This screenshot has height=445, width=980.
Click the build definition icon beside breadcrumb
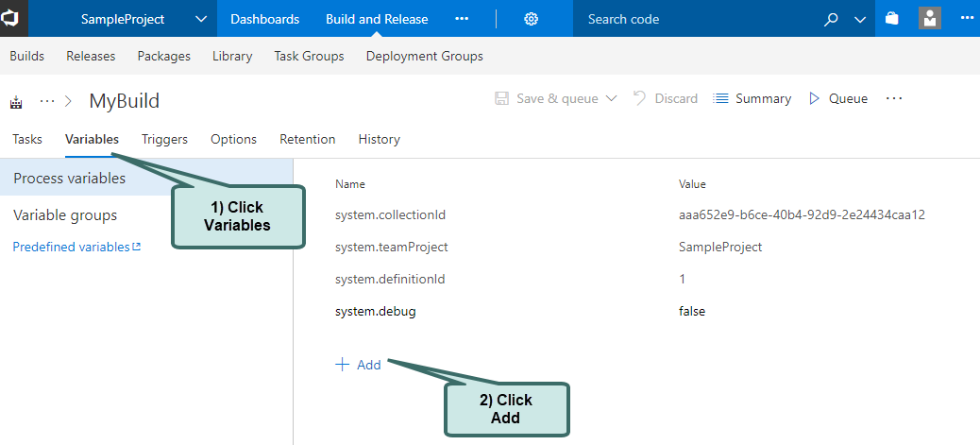[x=16, y=101]
